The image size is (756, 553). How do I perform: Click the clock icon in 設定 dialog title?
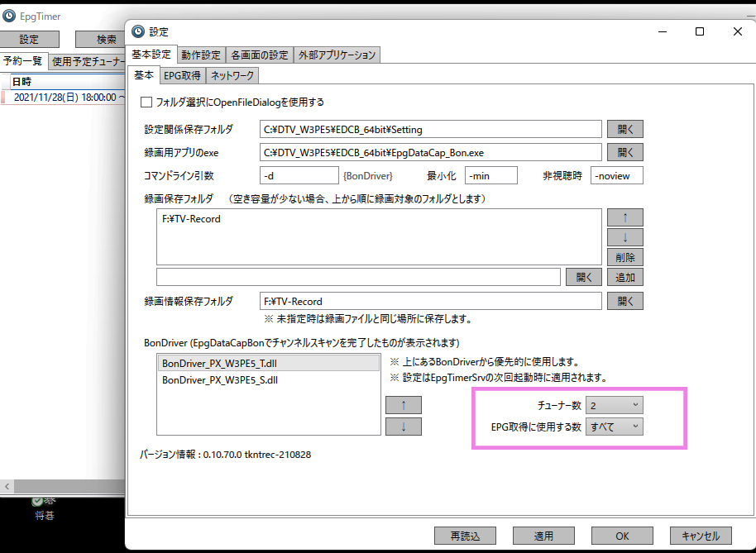pos(138,31)
